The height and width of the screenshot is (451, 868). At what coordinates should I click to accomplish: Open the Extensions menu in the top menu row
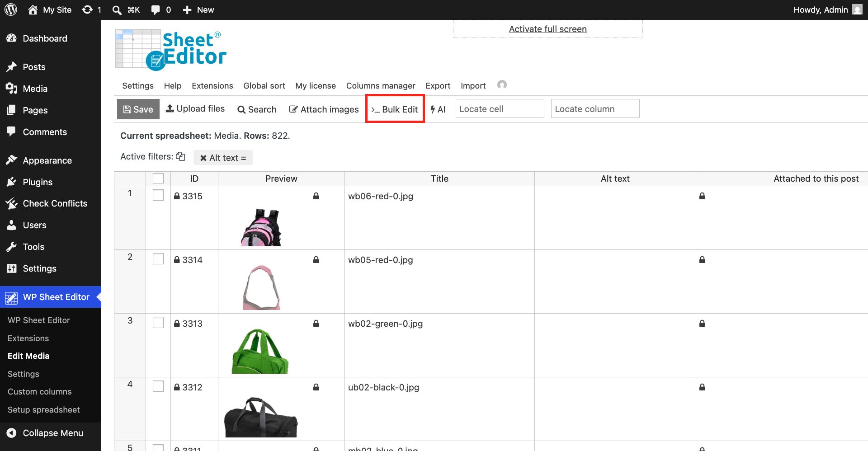212,85
